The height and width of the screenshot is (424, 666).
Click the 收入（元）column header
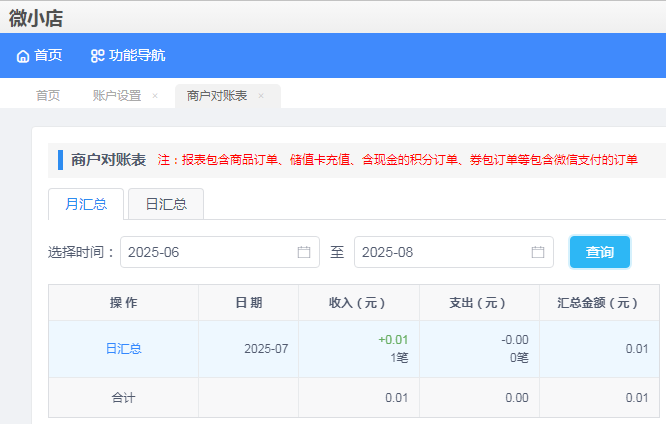(x=359, y=302)
